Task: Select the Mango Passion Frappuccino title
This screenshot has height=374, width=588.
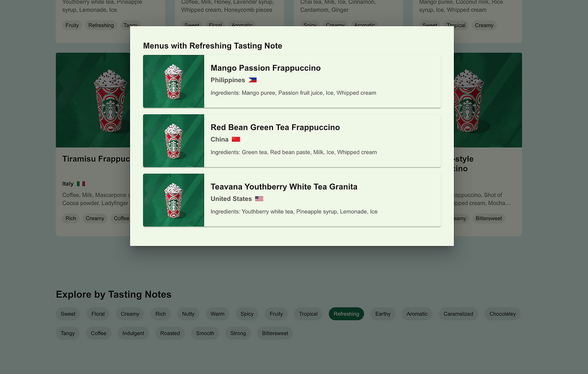Action: coord(266,68)
